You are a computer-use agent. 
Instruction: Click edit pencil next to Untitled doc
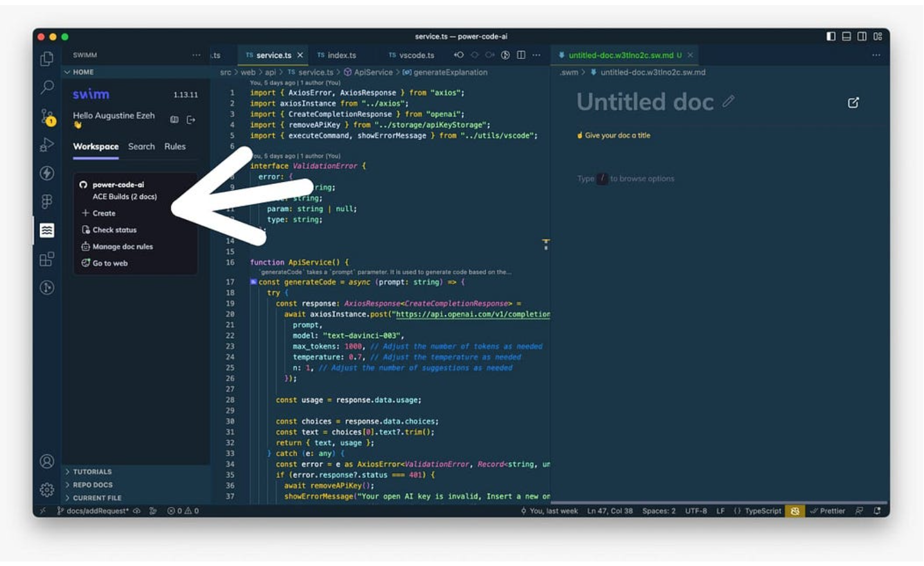point(728,101)
